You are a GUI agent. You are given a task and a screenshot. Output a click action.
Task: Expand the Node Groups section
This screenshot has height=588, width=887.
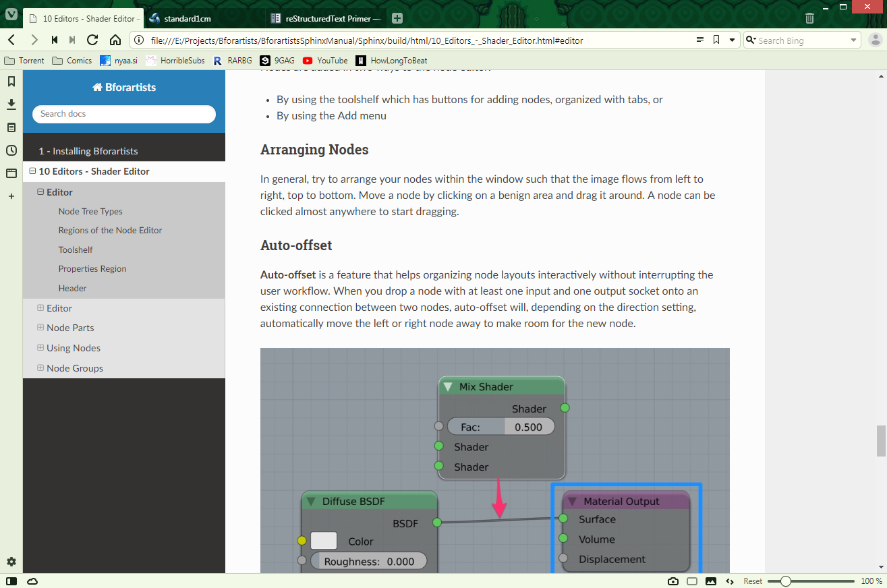(x=40, y=368)
